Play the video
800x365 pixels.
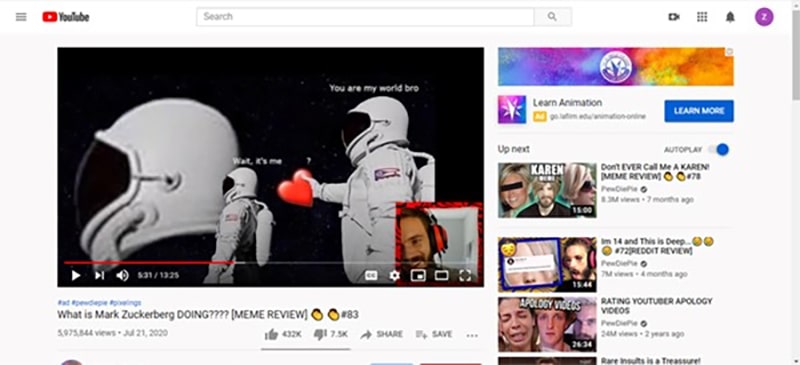pyautogui.click(x=76, y=276)
